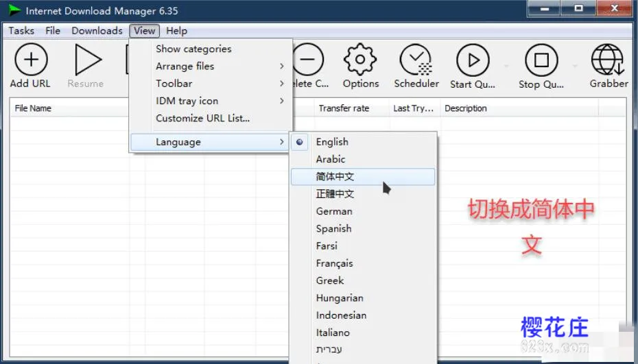Image resolution: width=638 pixels, height=364 pixels.
Task: Switch language to Spanish
Action: [363, 228]
